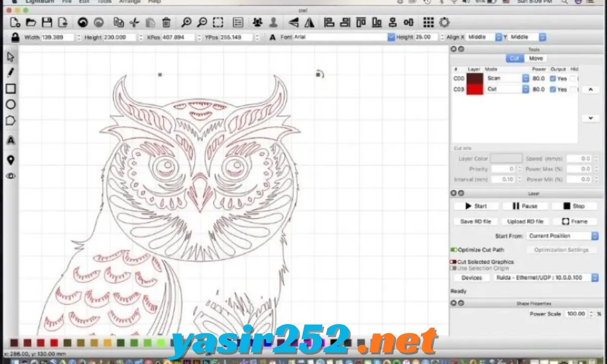Zoom in with the plus magnifier icon
Screen dimensions: 607x364
point(186,22)
